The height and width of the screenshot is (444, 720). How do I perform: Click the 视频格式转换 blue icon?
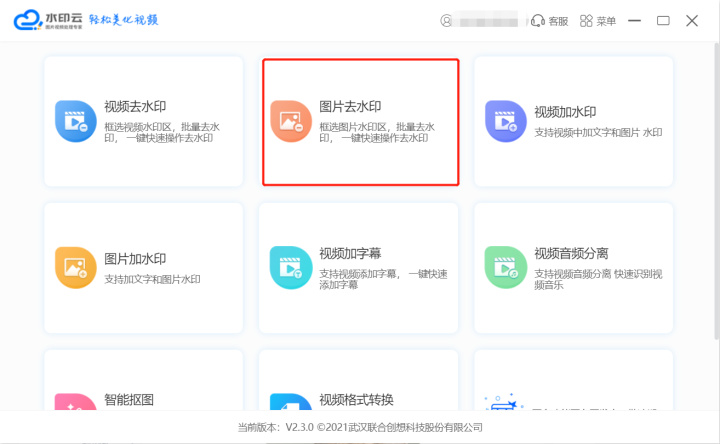[x=291, y=404]
